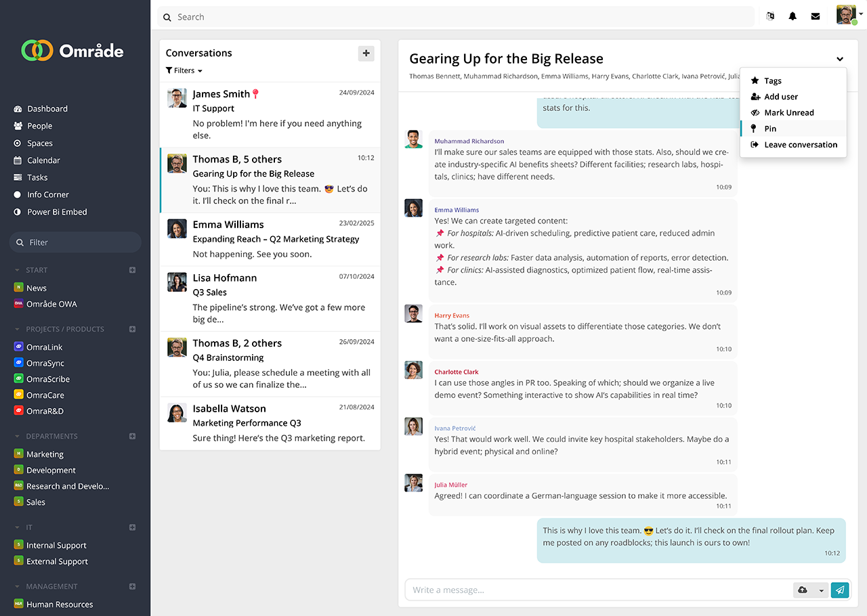867x616 pixels.
Task: Add new item to Departments section
Action: (x=133, y=437)
